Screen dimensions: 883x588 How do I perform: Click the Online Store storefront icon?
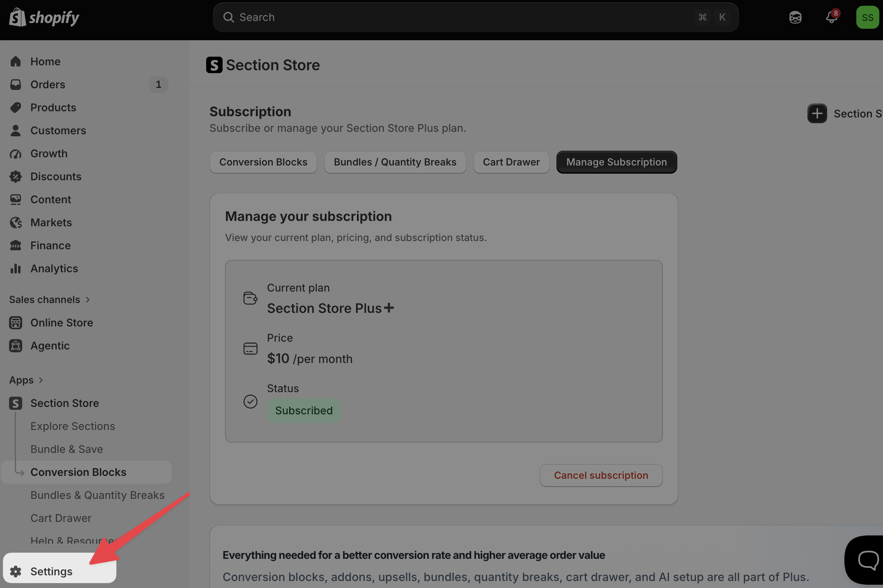coord(16,323)
